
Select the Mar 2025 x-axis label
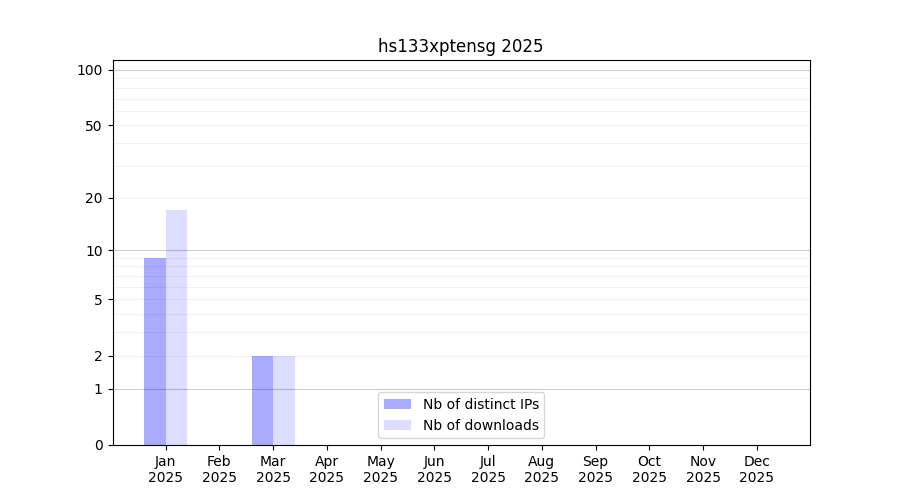coord(273,469)
